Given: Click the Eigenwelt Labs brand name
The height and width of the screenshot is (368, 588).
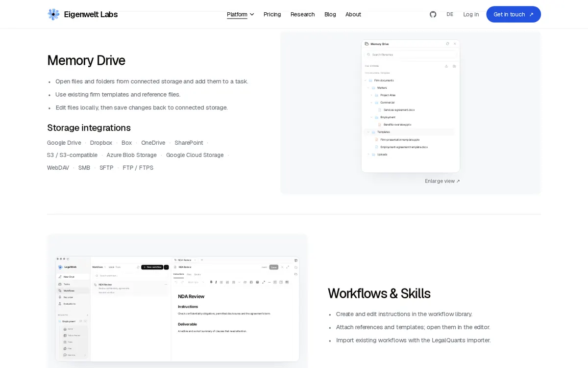Looking at the screenshot, I should tap(91, 14).
